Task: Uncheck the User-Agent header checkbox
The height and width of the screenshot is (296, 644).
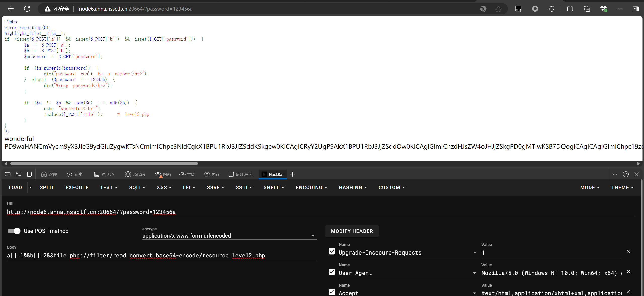Action: 332,272
